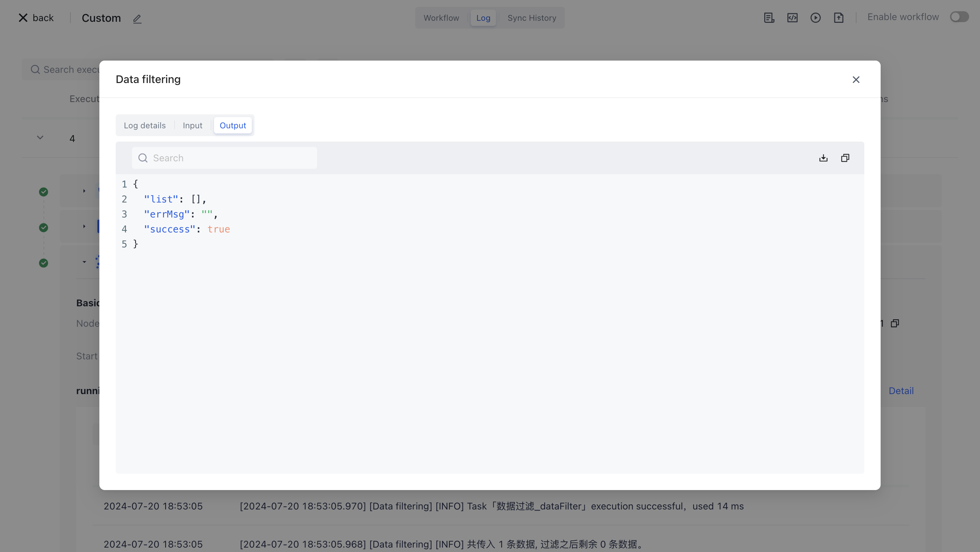This screenshot has width=980, height=552.
Task: Copy the output JSON to clipboard
Action: pos(845,158)
